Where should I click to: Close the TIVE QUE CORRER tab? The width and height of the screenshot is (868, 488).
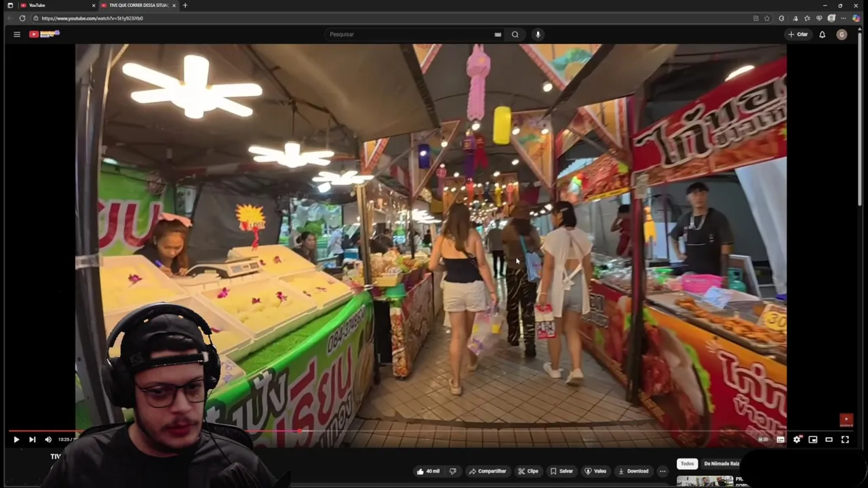point(174,5)
